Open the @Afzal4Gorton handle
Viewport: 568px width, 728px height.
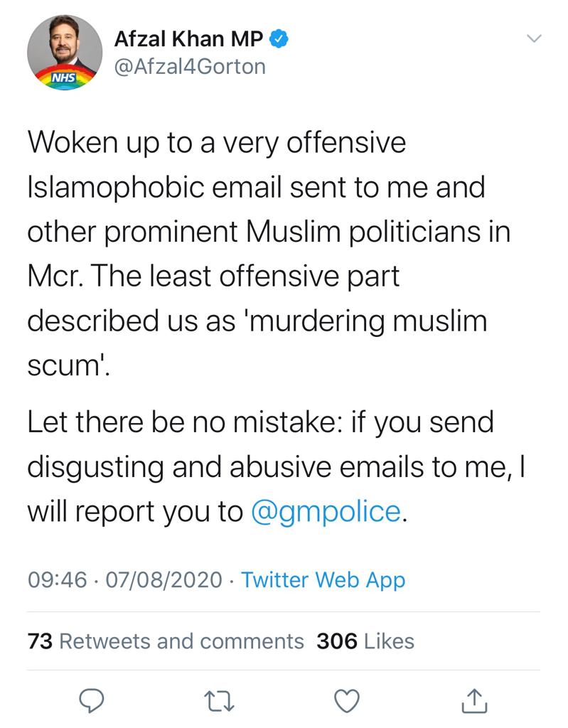[189, 66]
